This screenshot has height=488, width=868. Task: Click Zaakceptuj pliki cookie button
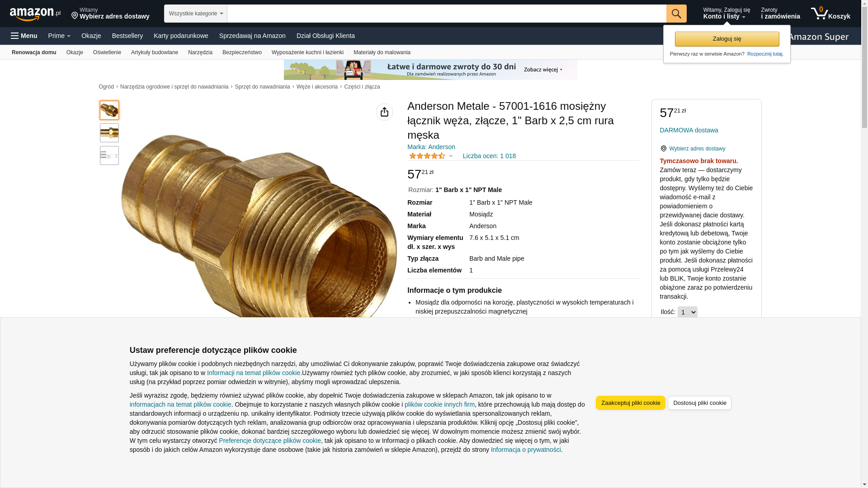[x=630, y=403]
